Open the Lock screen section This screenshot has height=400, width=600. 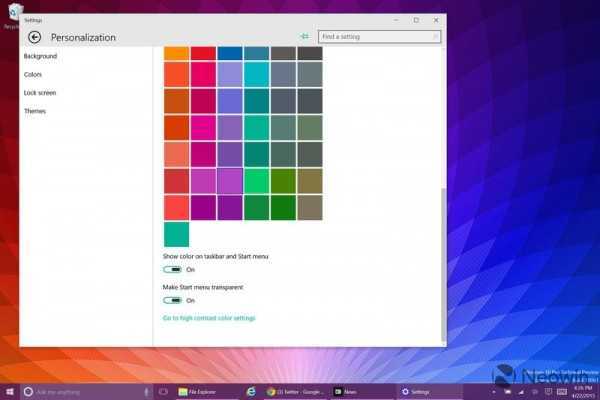point(40,93)
